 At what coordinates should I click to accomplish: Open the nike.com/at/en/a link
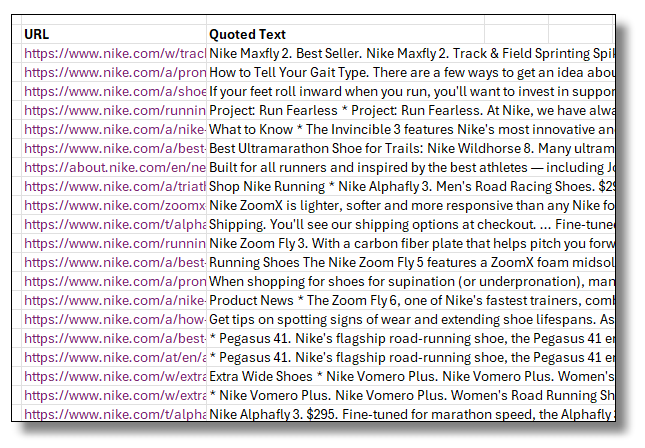point(115,357)
